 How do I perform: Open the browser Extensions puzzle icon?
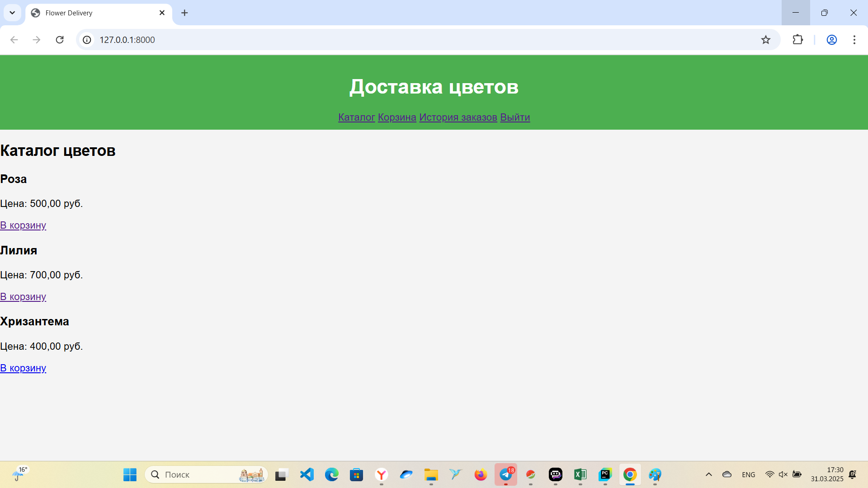click(797, 40)
